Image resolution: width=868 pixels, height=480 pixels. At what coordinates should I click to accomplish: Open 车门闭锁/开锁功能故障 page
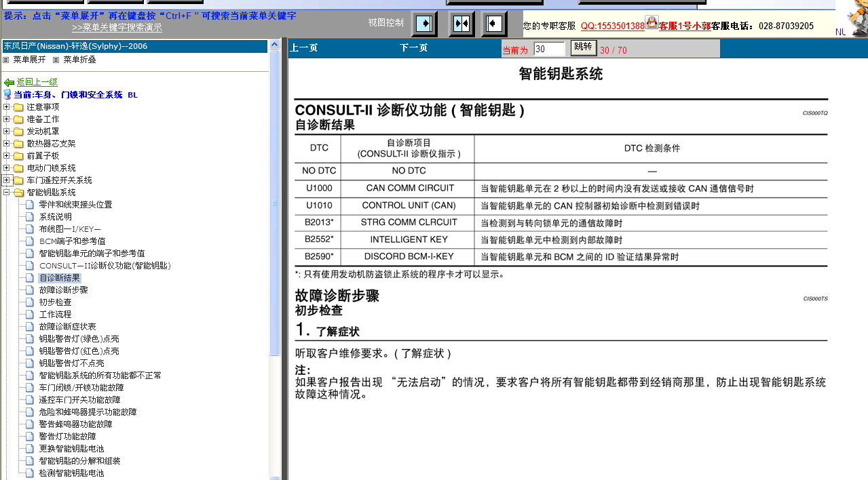tap(81, 388)
